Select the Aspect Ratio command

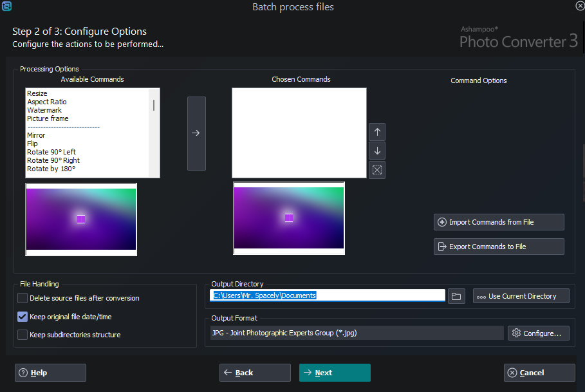point(46,102)
